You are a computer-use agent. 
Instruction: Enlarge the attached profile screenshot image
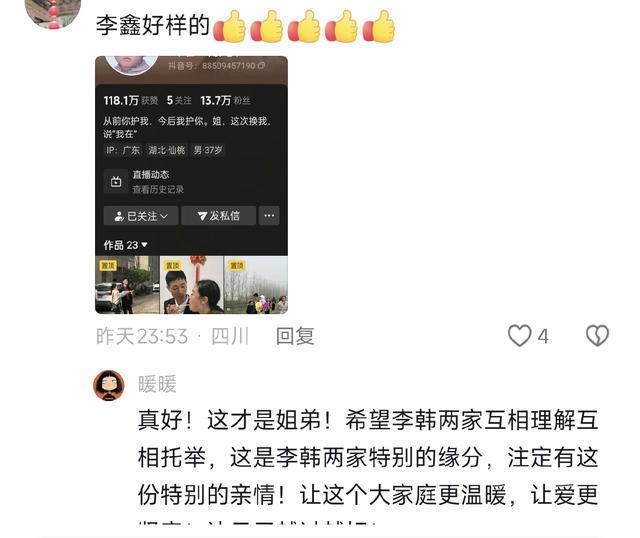191,185
